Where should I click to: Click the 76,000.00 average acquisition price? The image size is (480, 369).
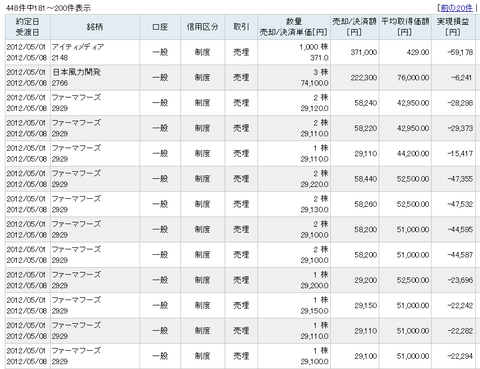click(x=413, y=78)
